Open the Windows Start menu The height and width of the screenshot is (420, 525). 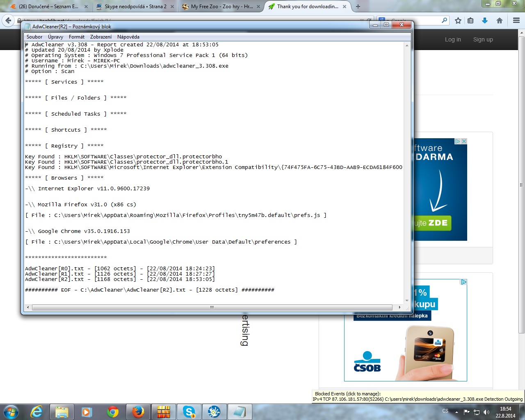(x=11, y=411)
